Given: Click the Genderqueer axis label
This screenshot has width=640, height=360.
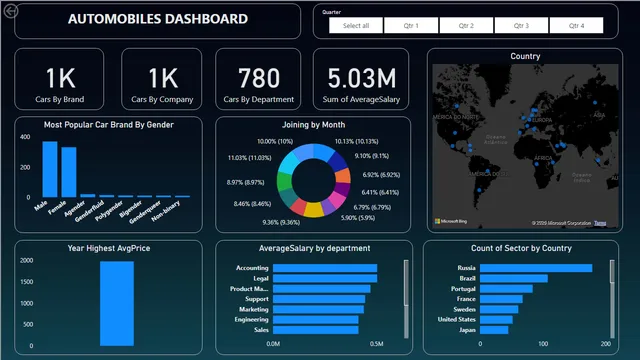Looking at the screenshot, I should [x=145, y=212].
